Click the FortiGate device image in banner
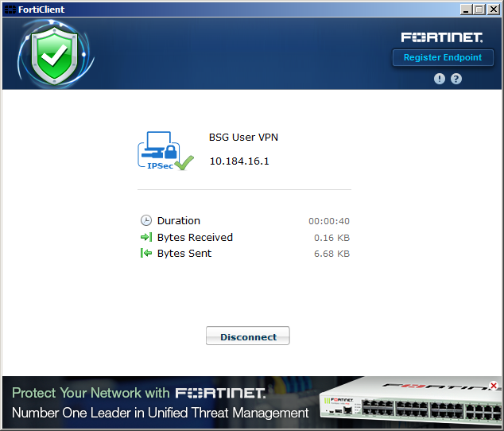This screenshot has width=504, height=431. click(x=410, y=402)
